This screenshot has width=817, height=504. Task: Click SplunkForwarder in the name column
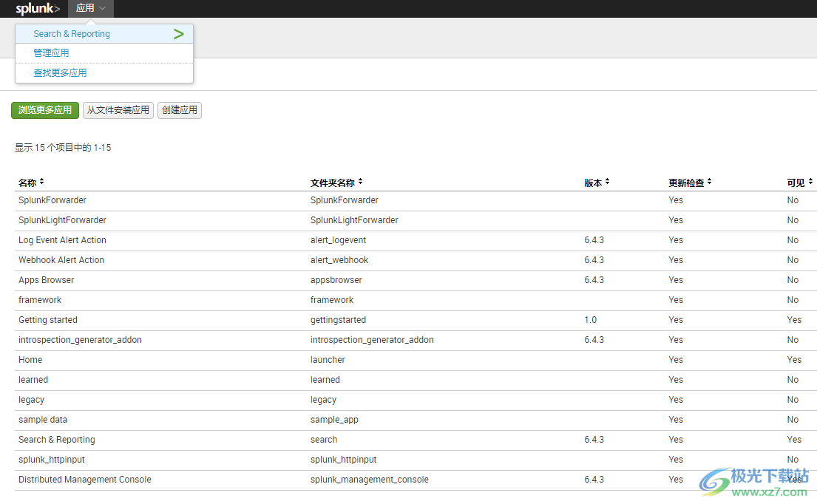coord(52,200)
